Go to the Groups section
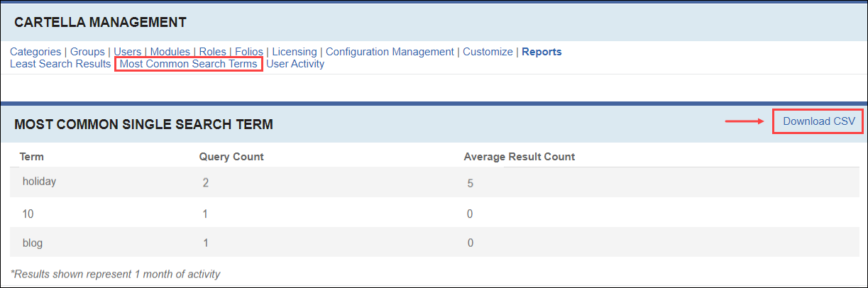 click(87, 52)
